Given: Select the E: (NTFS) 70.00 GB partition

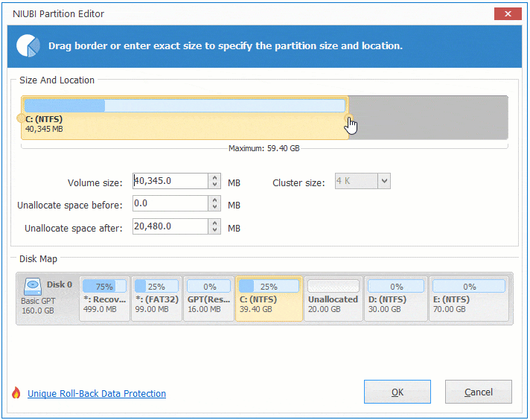Looking at the screenshot, I should (469, 299).
